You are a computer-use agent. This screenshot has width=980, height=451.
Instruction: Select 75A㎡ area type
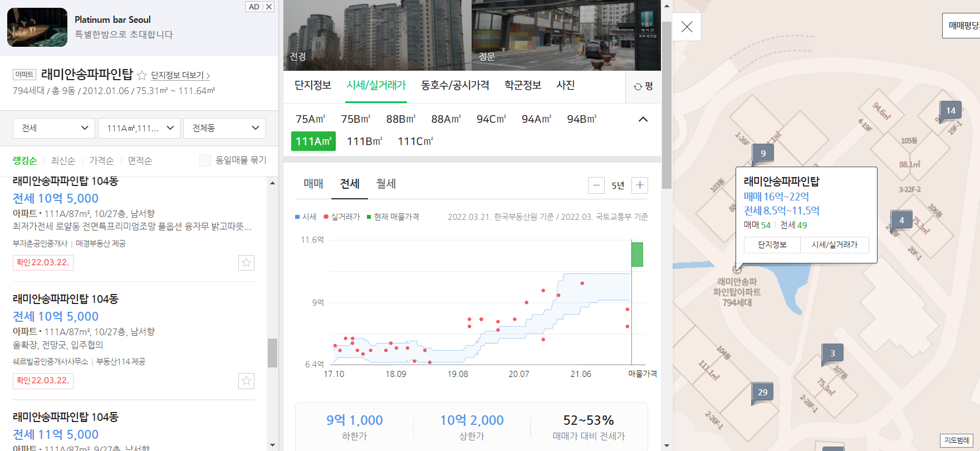[311, 119]
